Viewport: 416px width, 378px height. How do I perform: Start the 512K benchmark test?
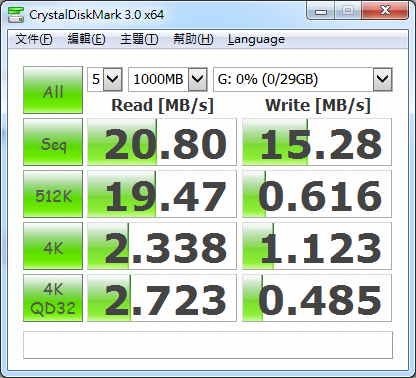point(53,194)
